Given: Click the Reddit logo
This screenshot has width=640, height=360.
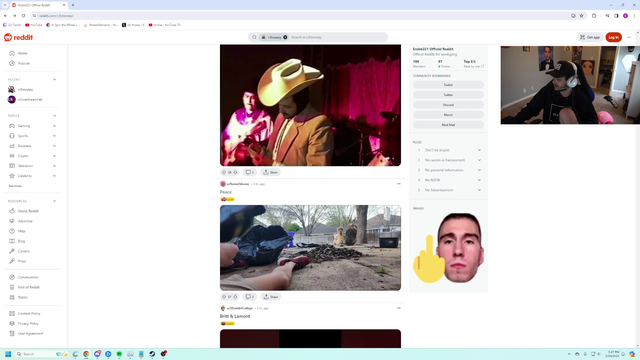Looking at the screenshot, I should point(18,37).
